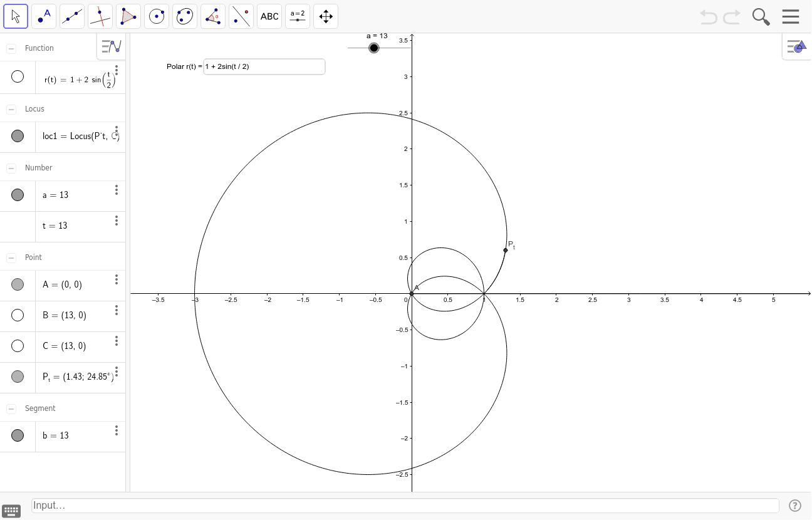
Task: Select the Angle measurement tool
Action: tap(213, 16)
